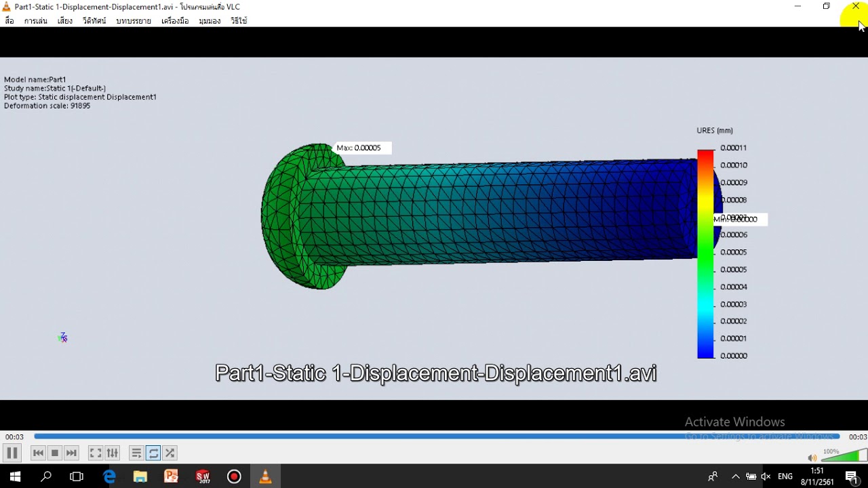Switch to PowerPoint on the taskbar
This screenshot has width=868, height=488.
point(171,476)
